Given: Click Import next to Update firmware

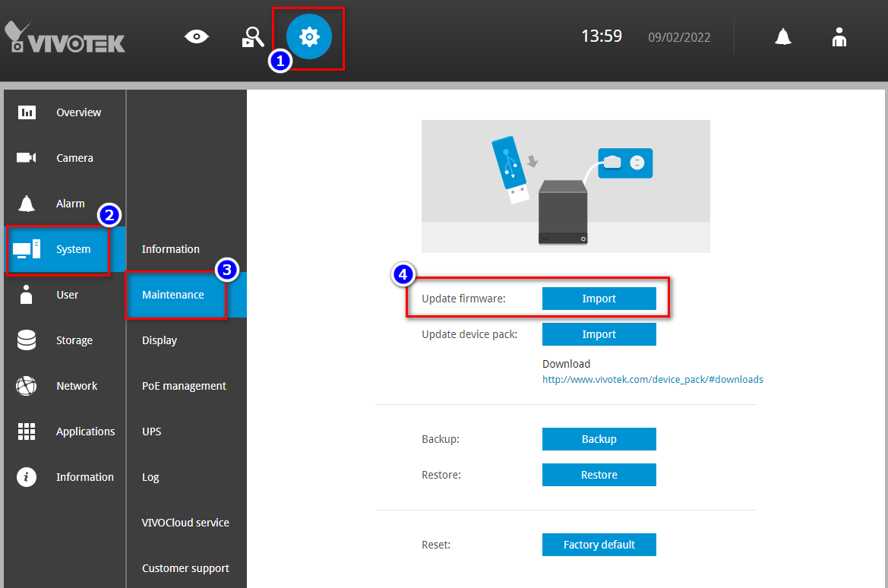Looking at the screenshot, I should [599, 298].
